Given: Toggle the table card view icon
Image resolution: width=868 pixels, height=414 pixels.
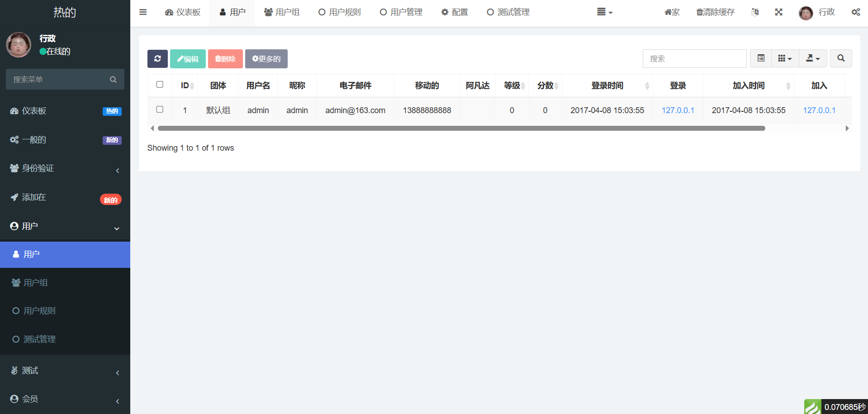Looking at the screenshot, I should pyautogui.click(x=761, y=58).
